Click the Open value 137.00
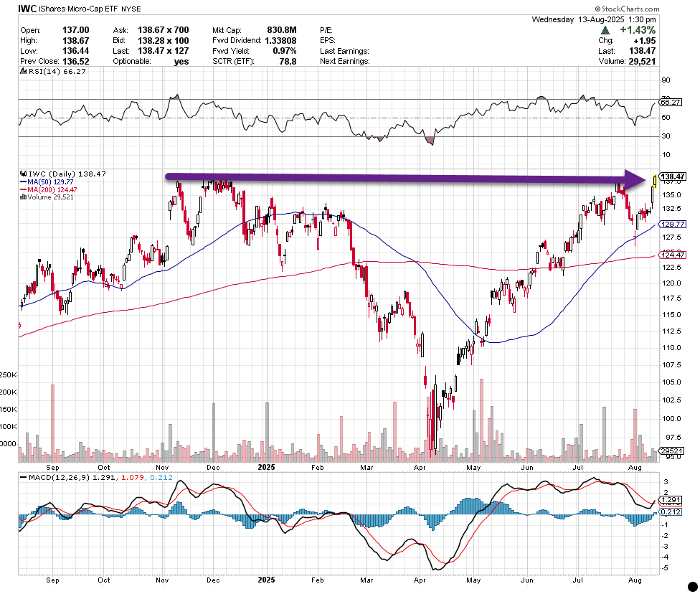700x594 pixels. 76,30
